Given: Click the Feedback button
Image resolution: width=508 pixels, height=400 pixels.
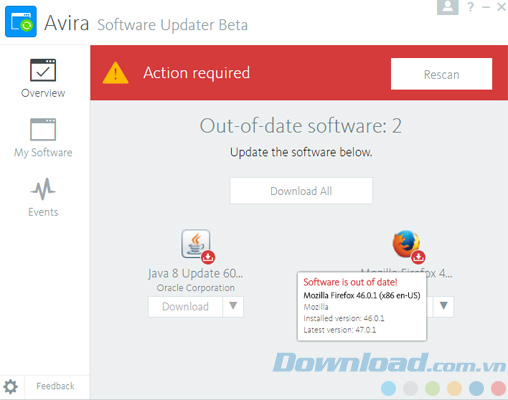Looking at the screenshot, I should [x=55, y=386].
